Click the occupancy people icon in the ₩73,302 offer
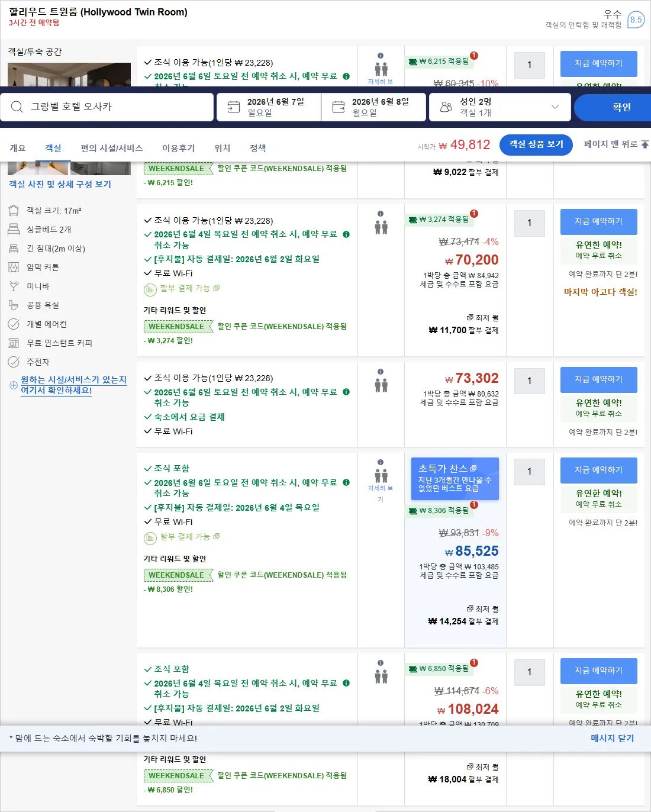The width and height of the screenshot is (651, 812). [381, 385]
